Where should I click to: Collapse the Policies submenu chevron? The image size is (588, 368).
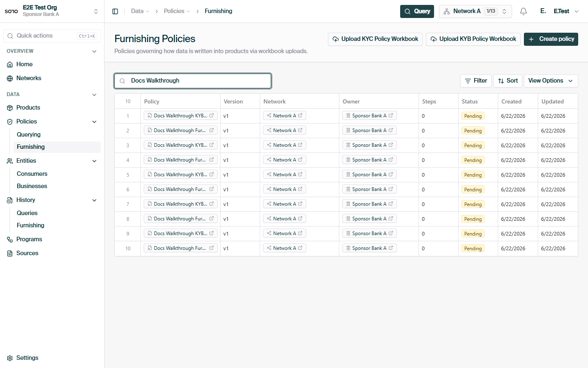pyautogui.click(x=94, y=122)
